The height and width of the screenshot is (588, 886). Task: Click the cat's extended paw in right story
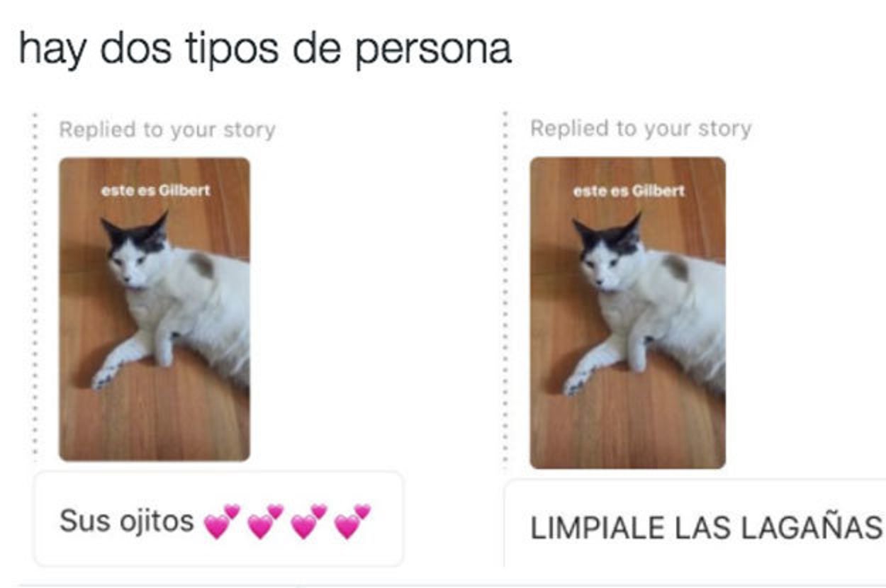coord(579,383)
